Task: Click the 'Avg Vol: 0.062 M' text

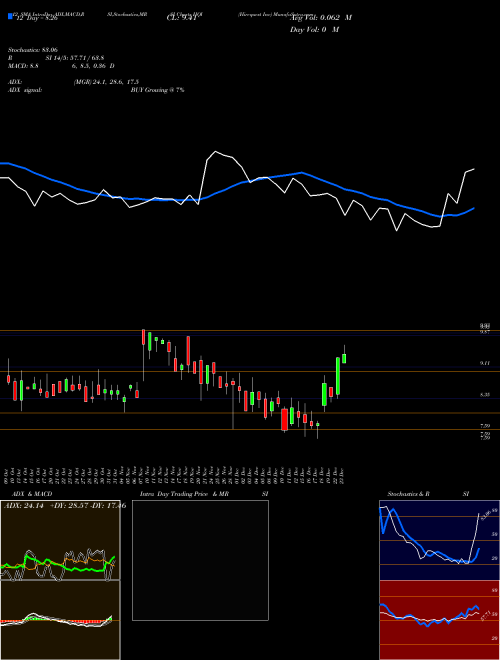Action: (321, 18)
